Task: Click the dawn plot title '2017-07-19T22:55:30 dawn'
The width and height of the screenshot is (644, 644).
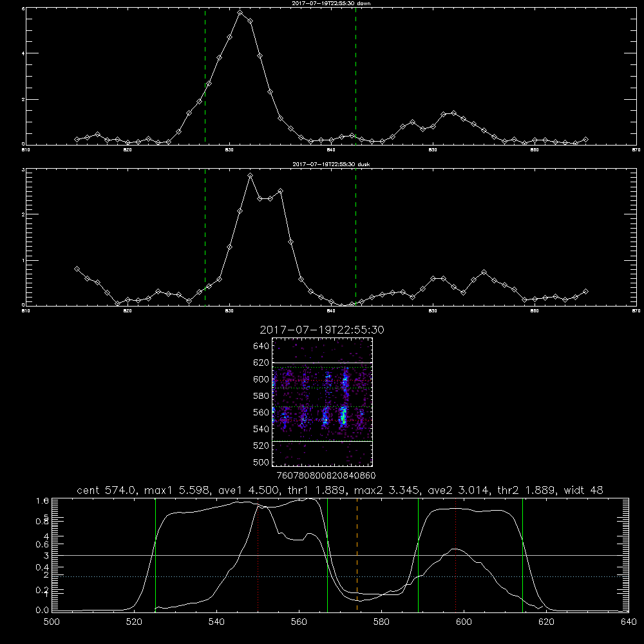Action: (331, 3)
